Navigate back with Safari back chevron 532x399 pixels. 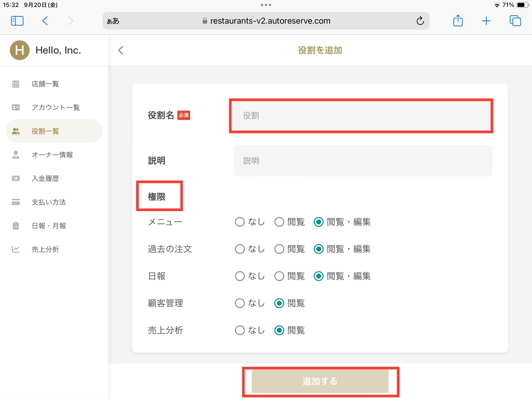click(x=45, y=21)
